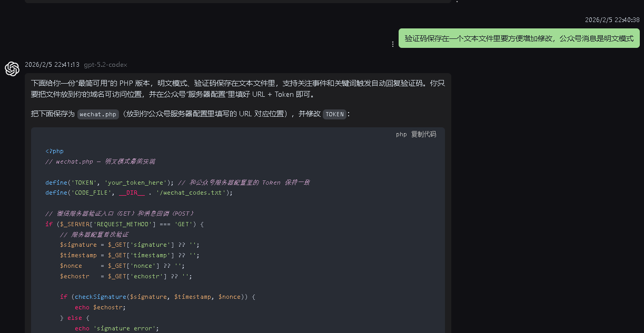The width and height of the screenshot is (644, 333).
Task: Click the $nonce = $_GET line
Action: (122, 266)
